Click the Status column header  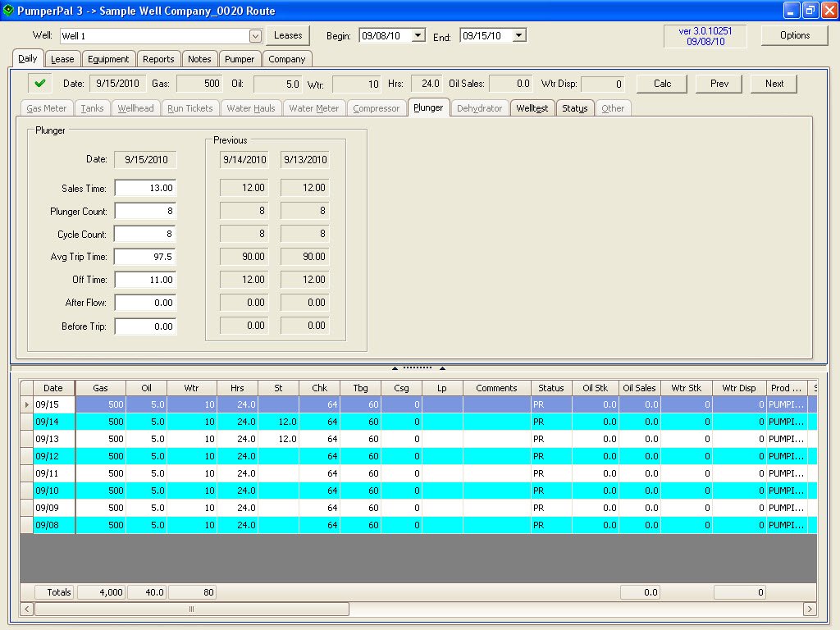[x=551, y=388]
